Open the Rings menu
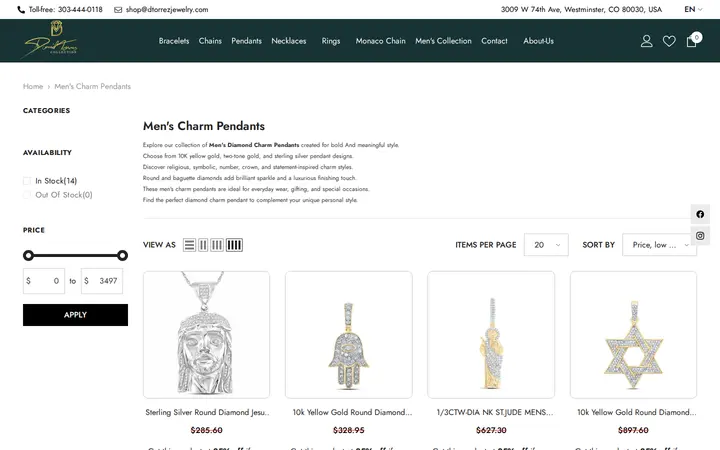Image resolution: width=720 pixels, height=450 pixels. point(331,41)
